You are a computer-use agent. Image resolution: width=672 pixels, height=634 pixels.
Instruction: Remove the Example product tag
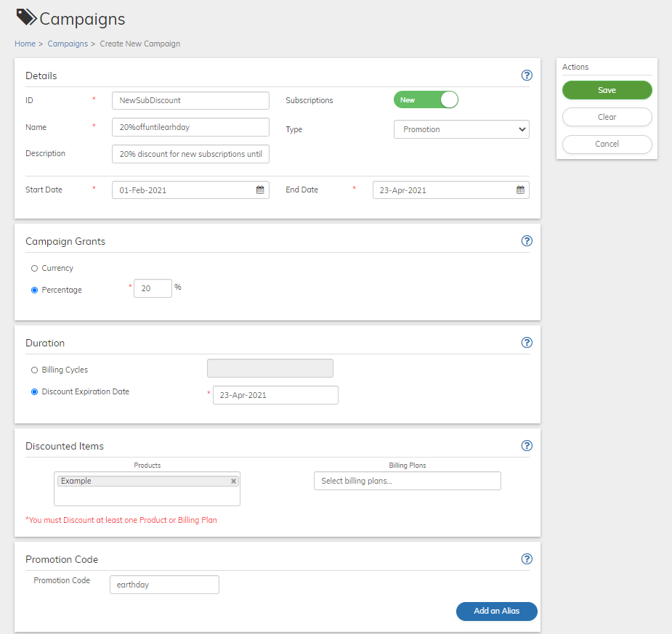(x=234, y=481)
